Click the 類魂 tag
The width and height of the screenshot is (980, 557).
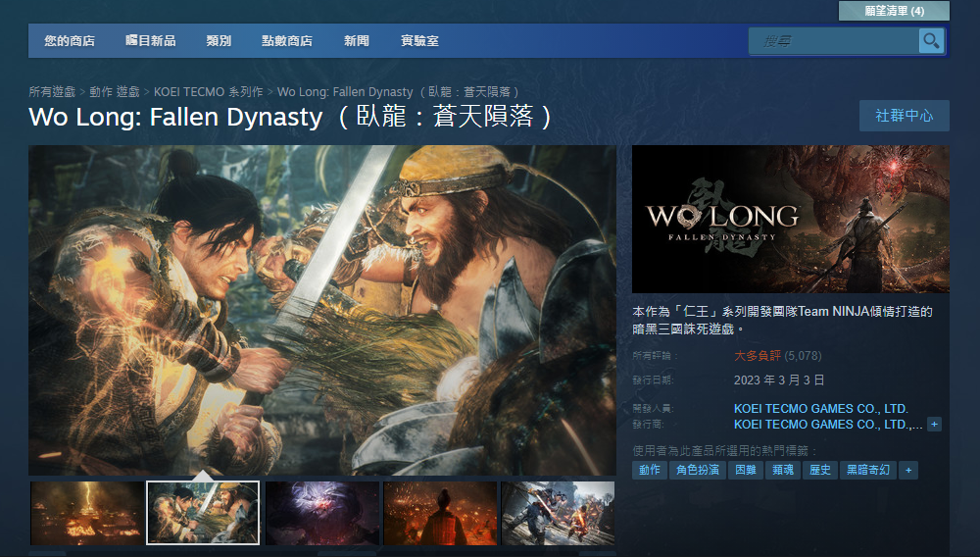(783, 470)
